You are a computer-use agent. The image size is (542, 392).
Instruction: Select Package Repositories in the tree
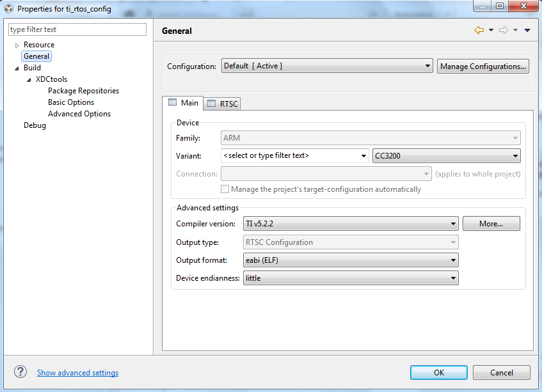tap(83, 91)
